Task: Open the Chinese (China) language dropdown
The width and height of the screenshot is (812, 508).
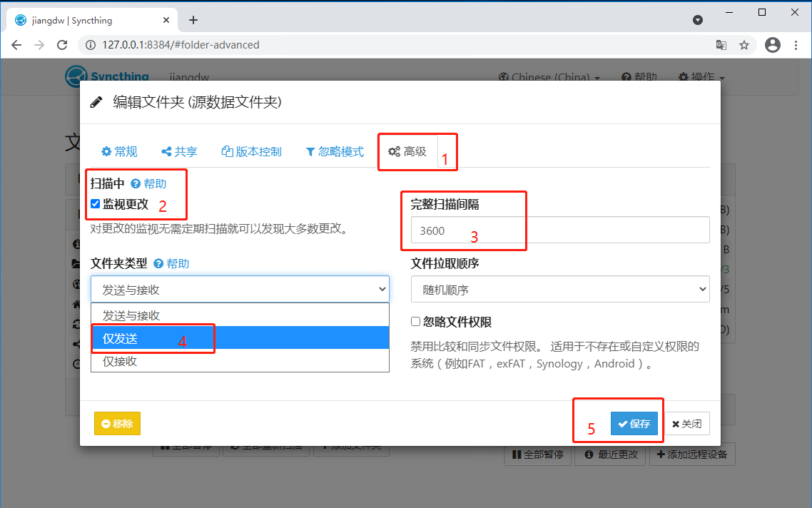Action: click(549, 77)
